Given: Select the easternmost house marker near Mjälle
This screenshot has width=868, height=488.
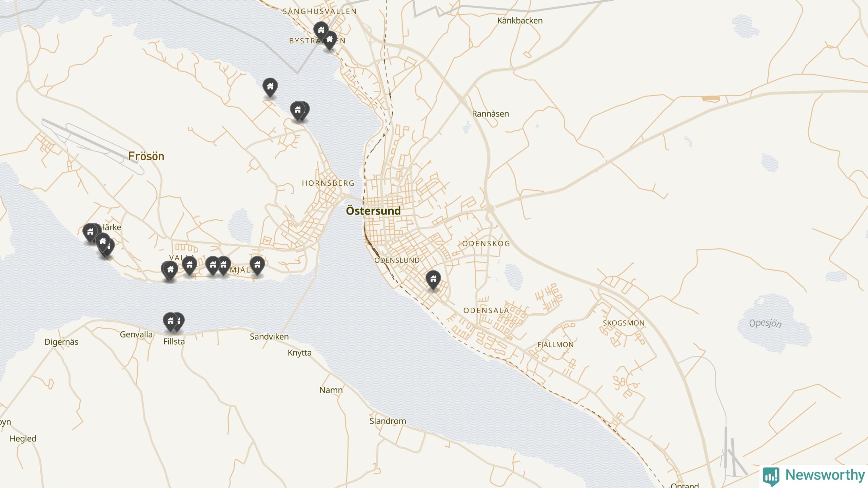Looking at the screenshot, I should tap(257, 265).
